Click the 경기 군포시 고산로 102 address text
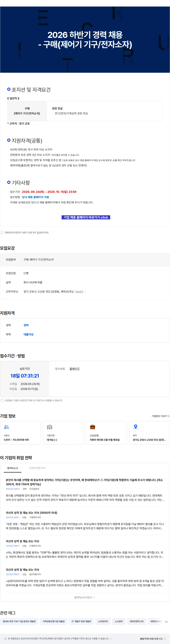Screen dimensions: 170x644 pyautogui.click(x=49, y=292)
